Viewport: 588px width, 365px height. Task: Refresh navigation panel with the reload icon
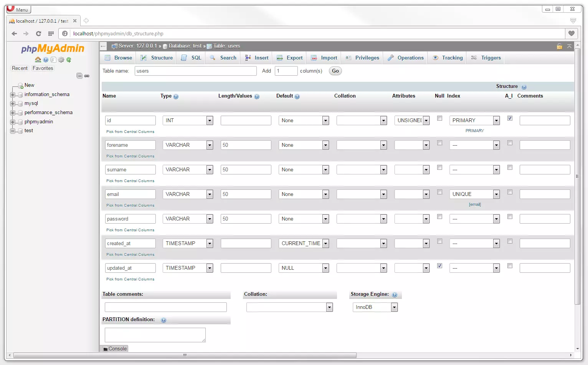coord(69,60)
